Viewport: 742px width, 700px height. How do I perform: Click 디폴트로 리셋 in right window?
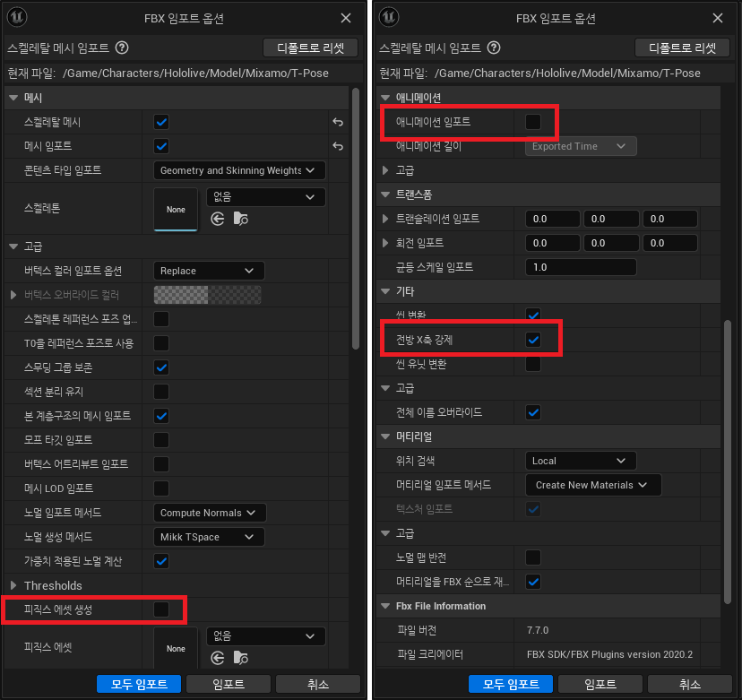pos(682,48)
